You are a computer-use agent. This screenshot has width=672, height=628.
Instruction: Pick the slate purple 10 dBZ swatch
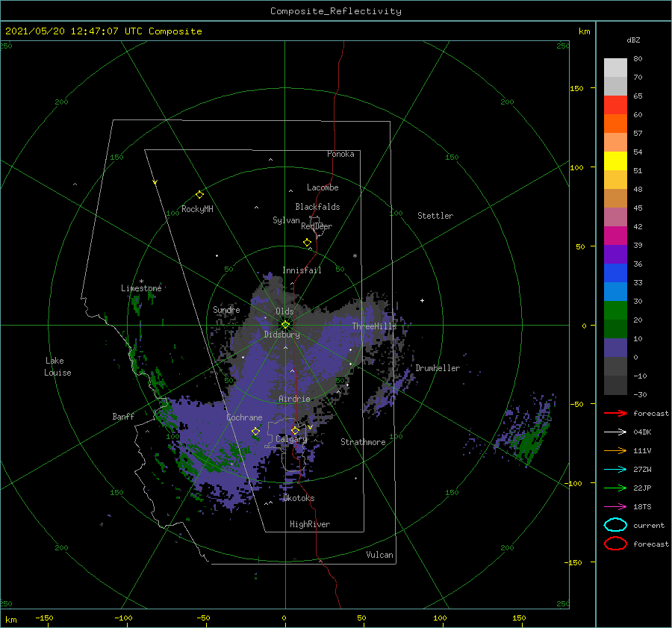(615, 348)
